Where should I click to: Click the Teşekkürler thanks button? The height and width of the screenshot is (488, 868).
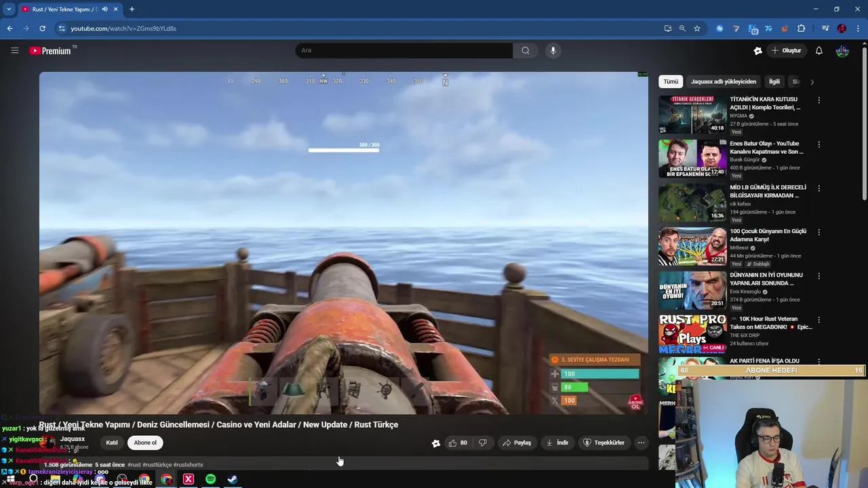[x=604, y=443]
